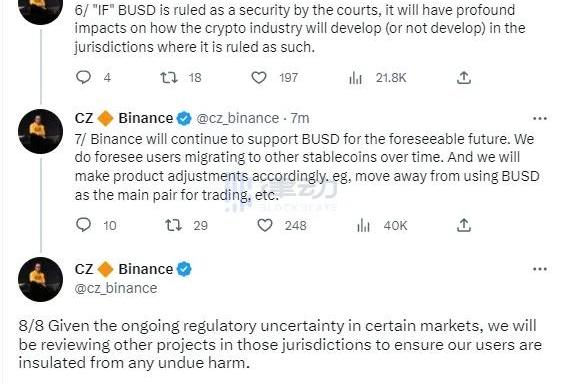
Task: View analytics showing 21.8K views
Action: (x=356, y=78)
